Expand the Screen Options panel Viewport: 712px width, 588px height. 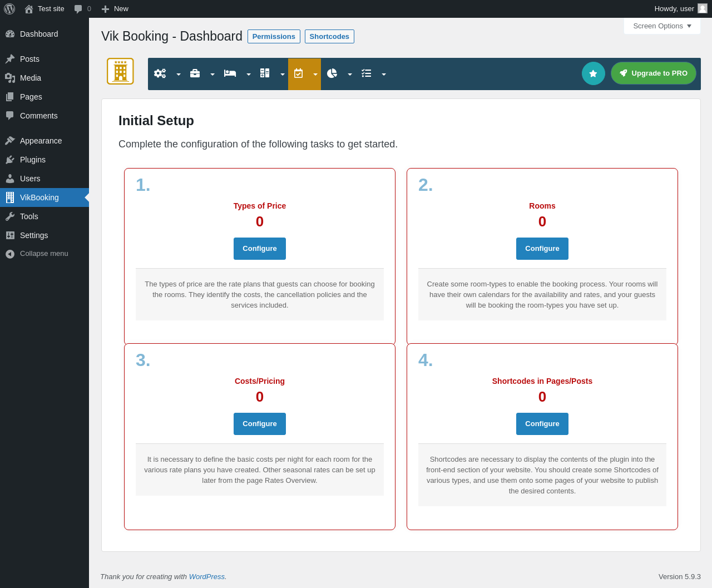point(662,26)
